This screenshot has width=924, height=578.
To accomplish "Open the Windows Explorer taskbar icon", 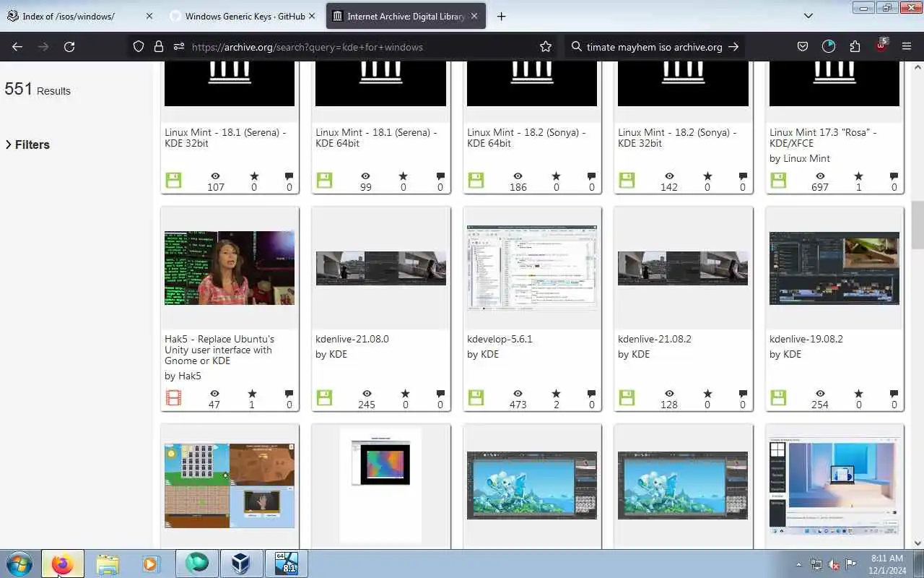I will point(108,564).
